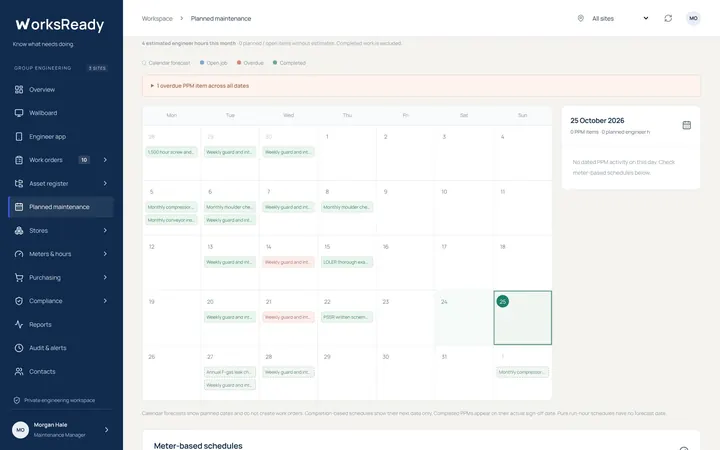Viewport: 720px width, 450px height.
Task: Click the Overdue red legend dot
Action: 239,62
